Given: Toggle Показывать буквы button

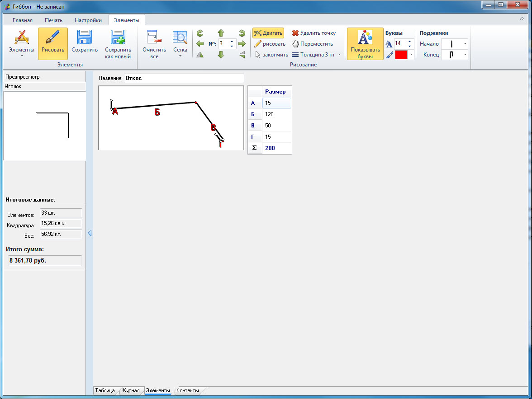Looking at the screenshot, I should coord(365,43).
